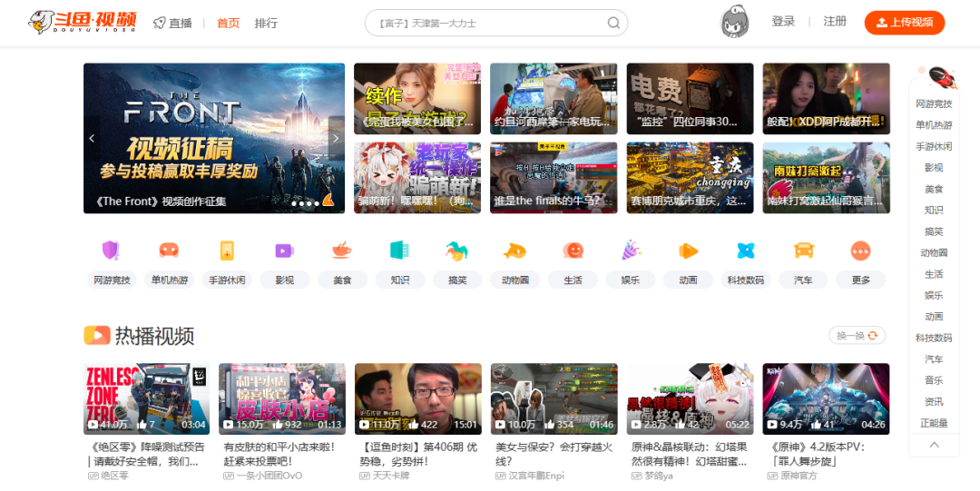Show the next banner slide arrow
The width and height of the screenshot is (980, 491).
pyautogui.click(x=336, y=138)
